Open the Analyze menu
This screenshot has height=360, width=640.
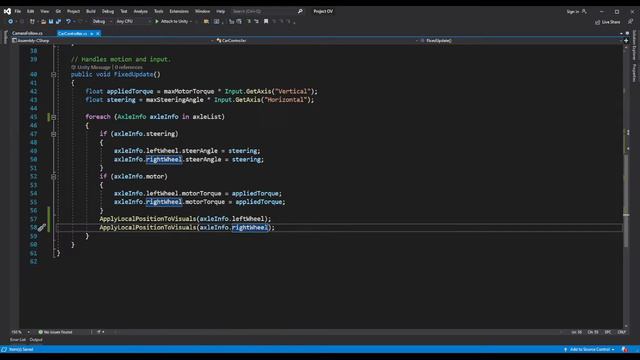(140, 11)
